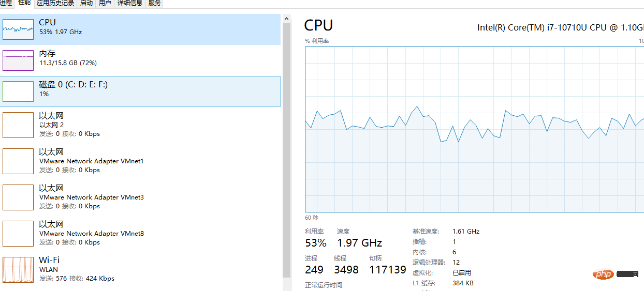This screenshot has height=291, width=644.
Task: Pick the VMnet8 adapter graph thumbnail
Action: coord(18,233)
